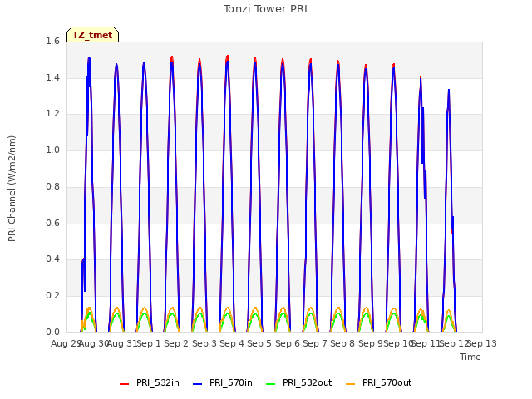Click the 1.6 y-axis tick label
The width and height of the screenshot is (532, 399).
coord(52,41)
